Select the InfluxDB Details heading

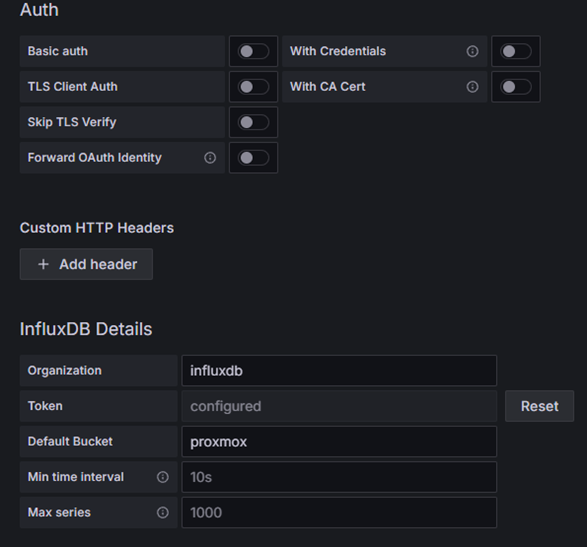[86, 329]
